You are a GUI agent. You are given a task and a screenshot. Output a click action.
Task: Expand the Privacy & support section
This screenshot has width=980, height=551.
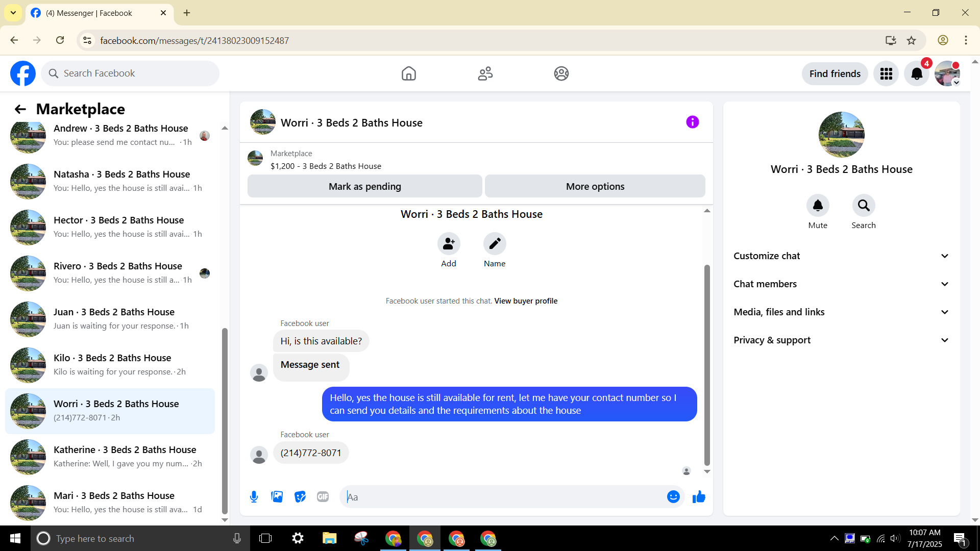841,340
